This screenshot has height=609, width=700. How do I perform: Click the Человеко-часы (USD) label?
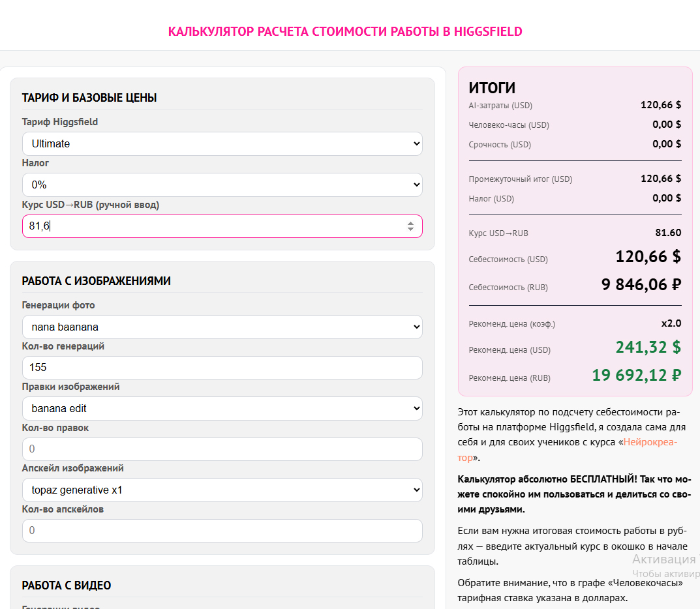tap(509, 125)
